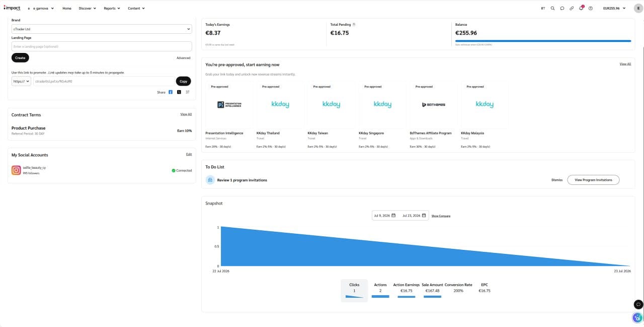Open the KKday Malaysia program card
Screen dimensions: 644x327
[485, 116]
